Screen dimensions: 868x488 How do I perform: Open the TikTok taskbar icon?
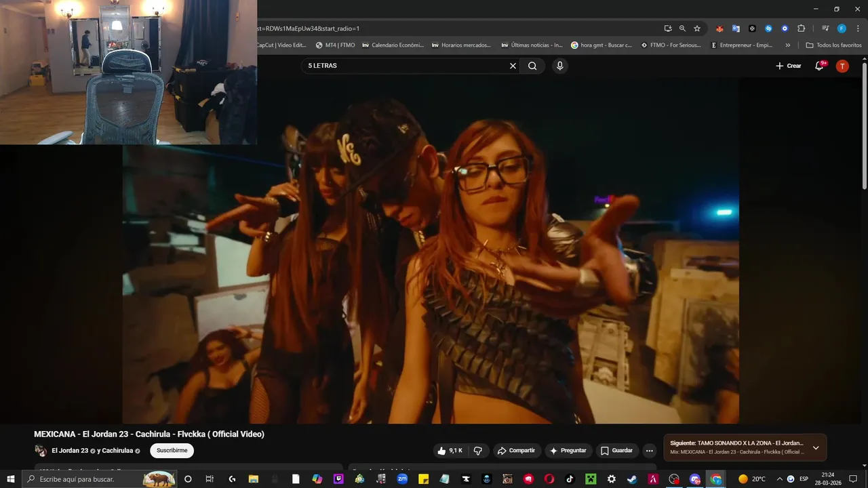pos(570,479)
